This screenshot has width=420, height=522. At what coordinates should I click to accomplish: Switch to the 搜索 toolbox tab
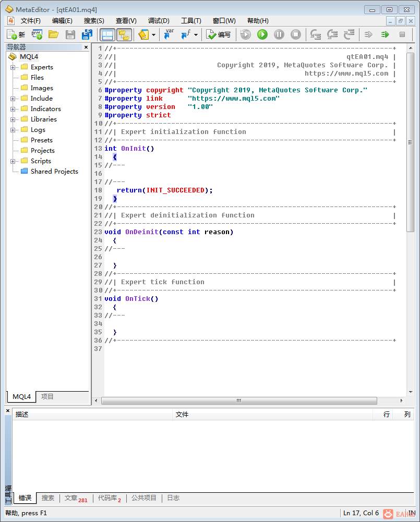pyautogui.click(x=47, y=497)
